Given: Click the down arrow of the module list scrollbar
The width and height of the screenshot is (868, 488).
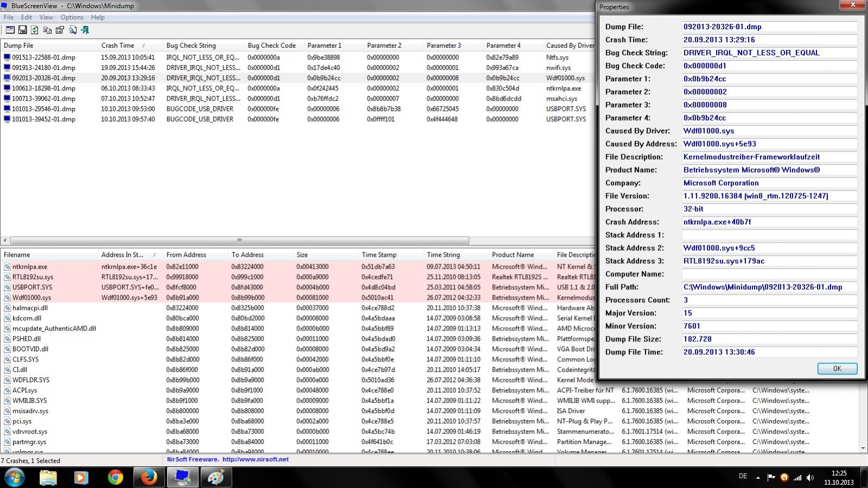Looking at the screenshot, I should click(863, 448).
